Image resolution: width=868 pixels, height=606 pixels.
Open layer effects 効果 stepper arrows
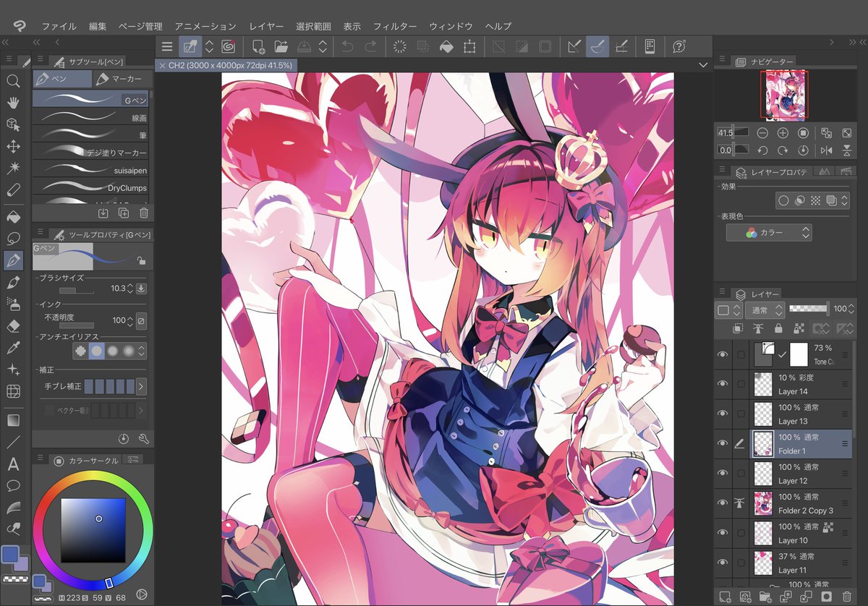844,200
